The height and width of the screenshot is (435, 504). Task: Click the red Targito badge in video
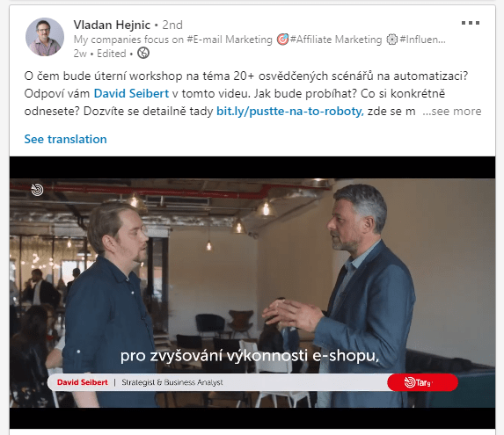pyautogui.click(x=423, y=382)
